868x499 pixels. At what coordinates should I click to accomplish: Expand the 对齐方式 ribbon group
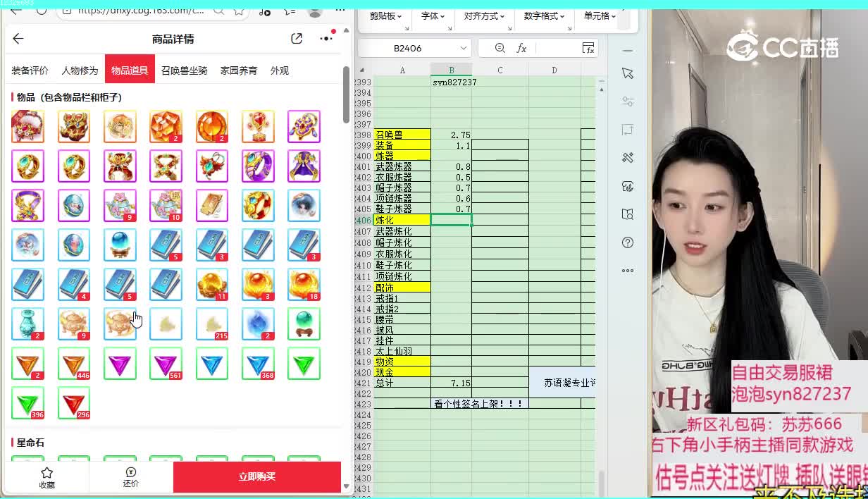tap(483, 16)
